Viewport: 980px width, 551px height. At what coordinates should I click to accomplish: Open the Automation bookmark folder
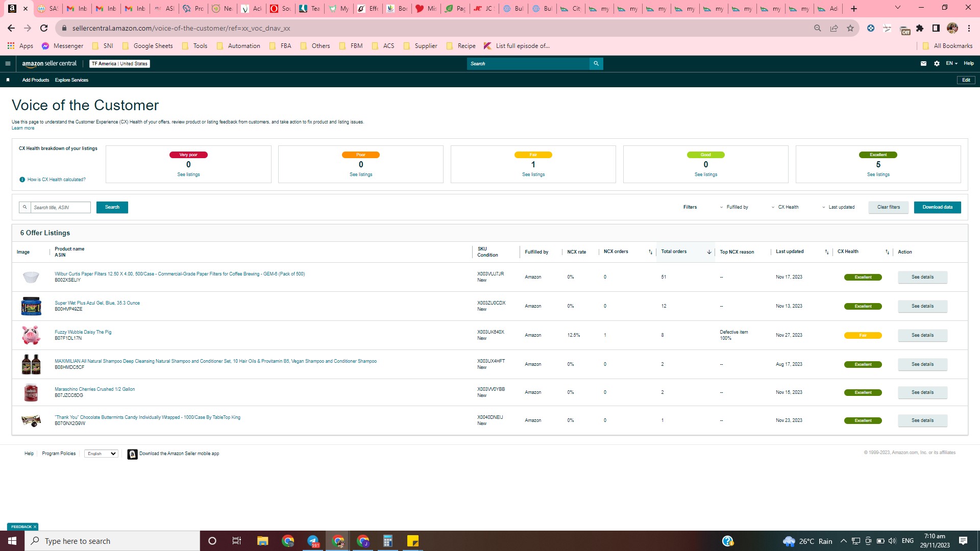pyautogui.click(x=238, y=46)
